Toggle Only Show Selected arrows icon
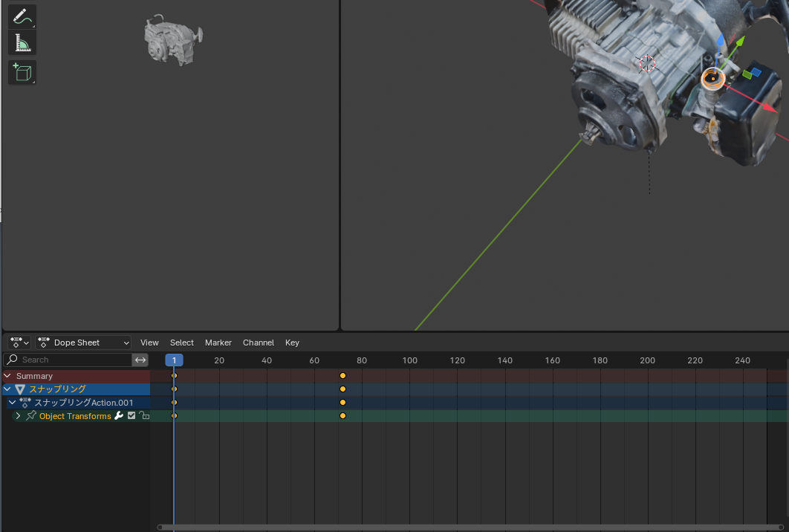 [x=140, y=360]
